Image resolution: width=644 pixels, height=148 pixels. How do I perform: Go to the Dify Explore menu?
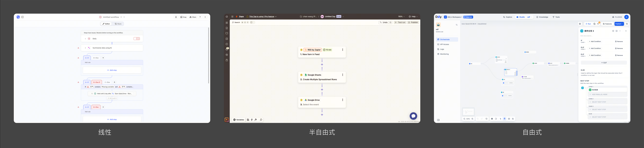coord(508,17)
